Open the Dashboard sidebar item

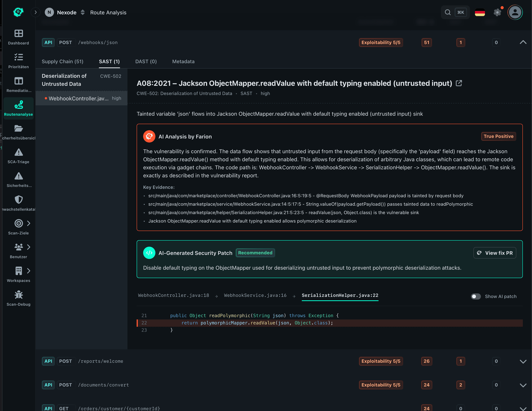point(19,37)
